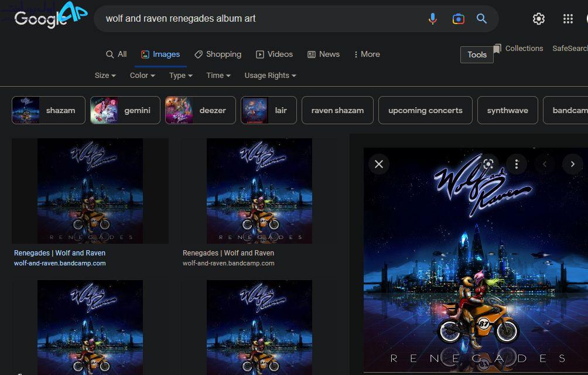The height and width of the screenshot is (375, 588).
Task: Click the Google logo
Action: (40, 19)
